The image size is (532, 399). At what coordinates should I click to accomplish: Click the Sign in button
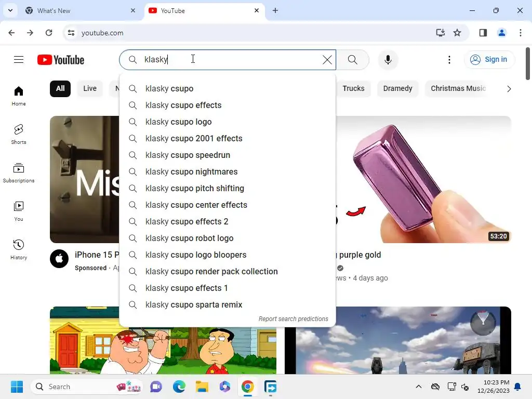(489, 60)
